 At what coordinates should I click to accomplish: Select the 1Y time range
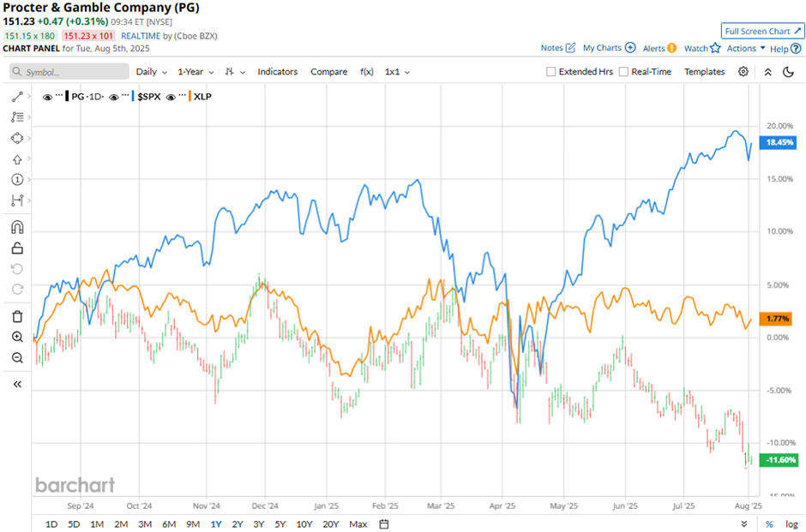pyautogui.click(x=216, y=523)
